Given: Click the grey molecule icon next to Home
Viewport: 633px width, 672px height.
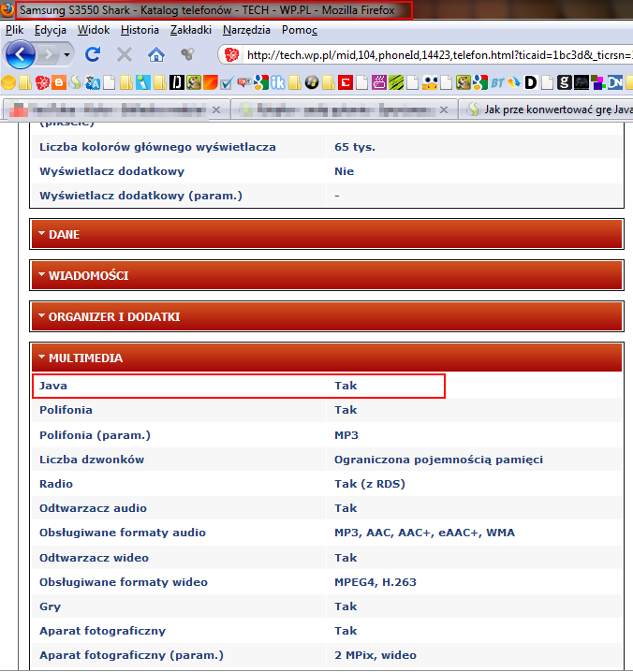Looking at the screenshot, I should coord(187,54).
